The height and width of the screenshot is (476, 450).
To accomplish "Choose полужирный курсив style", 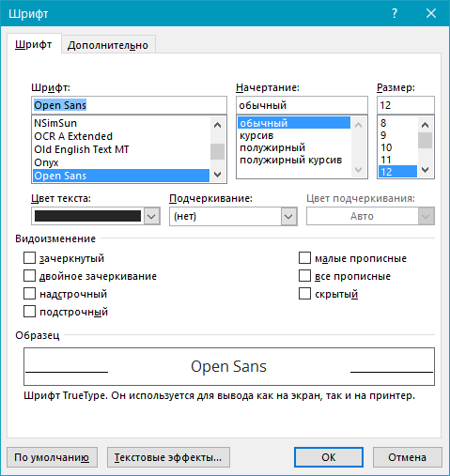I will [290, 160].
